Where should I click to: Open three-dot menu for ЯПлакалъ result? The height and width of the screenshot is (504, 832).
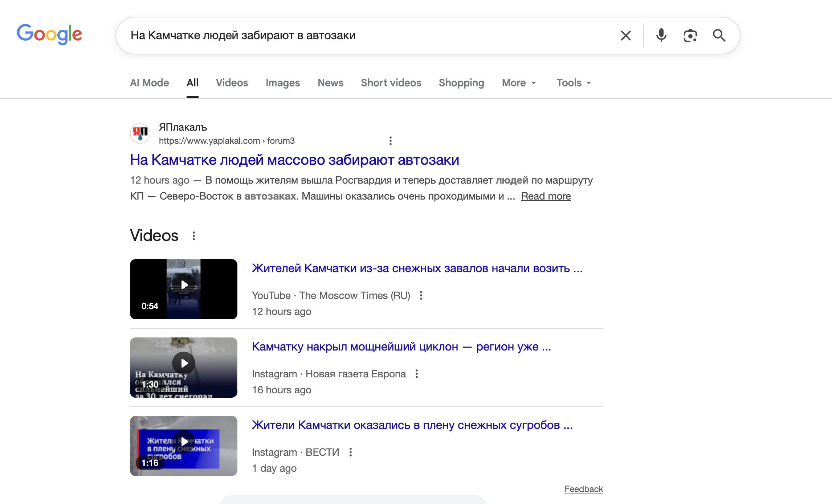coord(390,141)
